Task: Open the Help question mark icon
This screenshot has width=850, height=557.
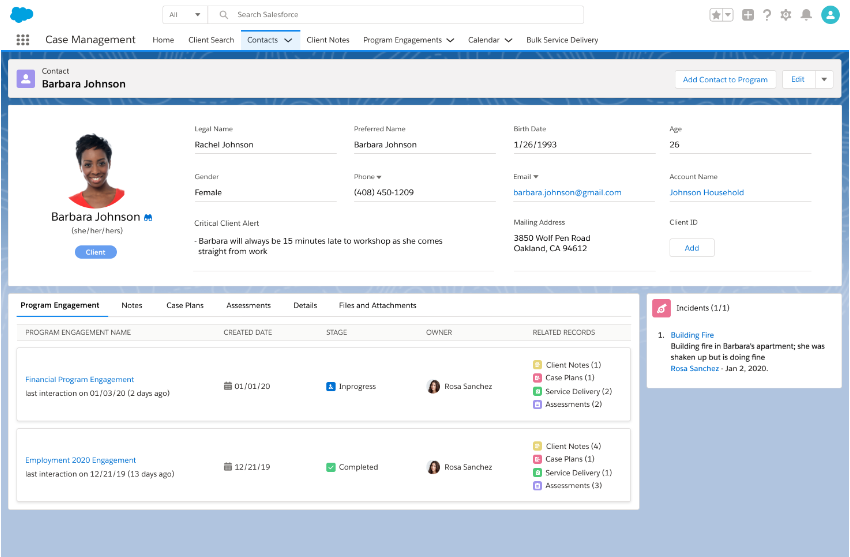Action: point(767,15)
